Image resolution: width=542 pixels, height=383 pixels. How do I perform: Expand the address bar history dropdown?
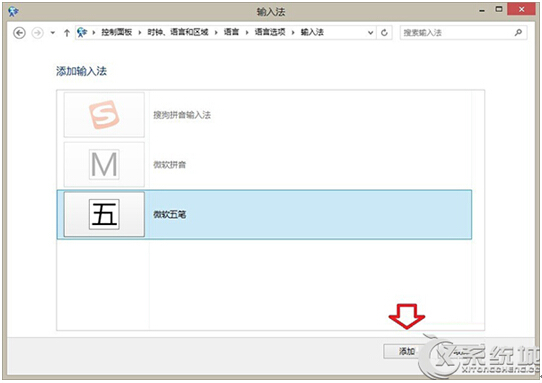[x=370, y=33]
